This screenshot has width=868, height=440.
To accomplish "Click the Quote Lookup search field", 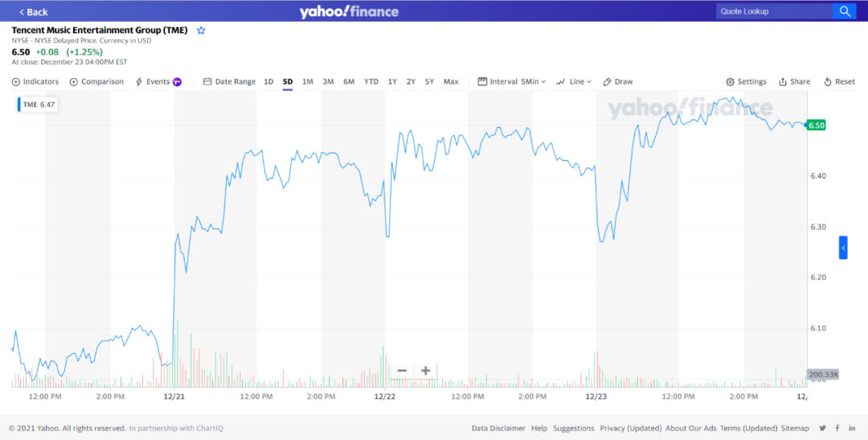I will tap(775, 11).
